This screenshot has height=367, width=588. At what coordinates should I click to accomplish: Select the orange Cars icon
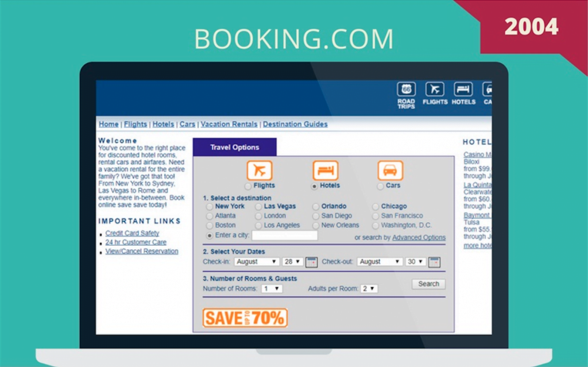[x=390, y=171]
